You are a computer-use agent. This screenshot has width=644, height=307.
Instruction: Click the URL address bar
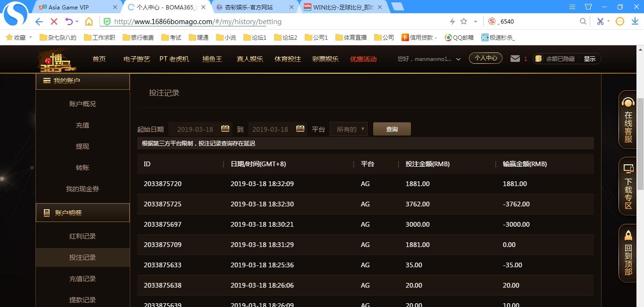click(x=274, y=22)
